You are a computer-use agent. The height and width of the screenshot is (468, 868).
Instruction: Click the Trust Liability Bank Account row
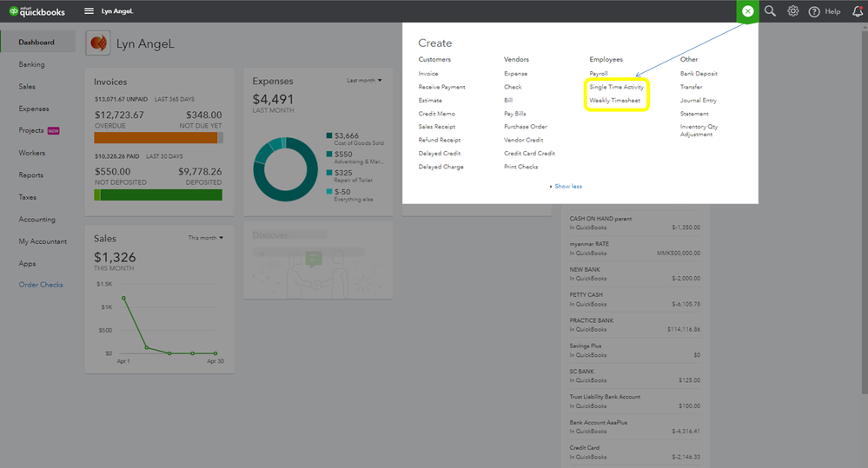(635, 401)
